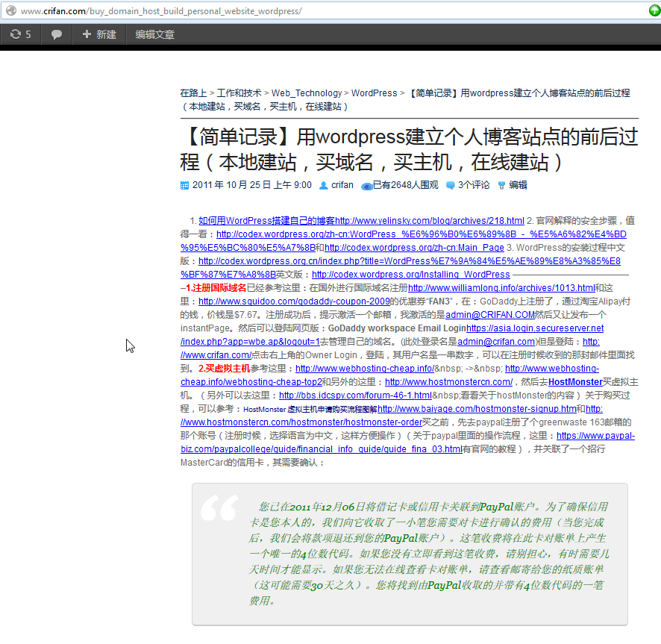Open the Installing_WordPress link
This screenshot has height=644, width=661.
[411, 275]
